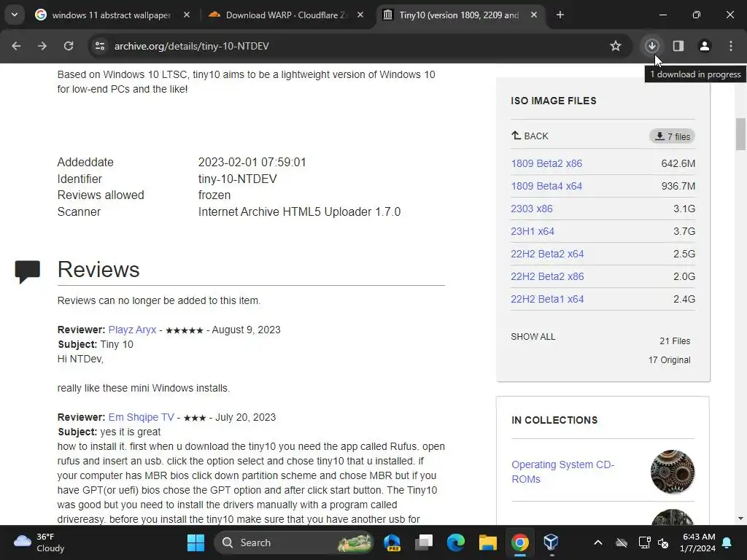This screenshot has width=747, height=560.
Task: Go back to previous page
Action: [x=16, y=46]
